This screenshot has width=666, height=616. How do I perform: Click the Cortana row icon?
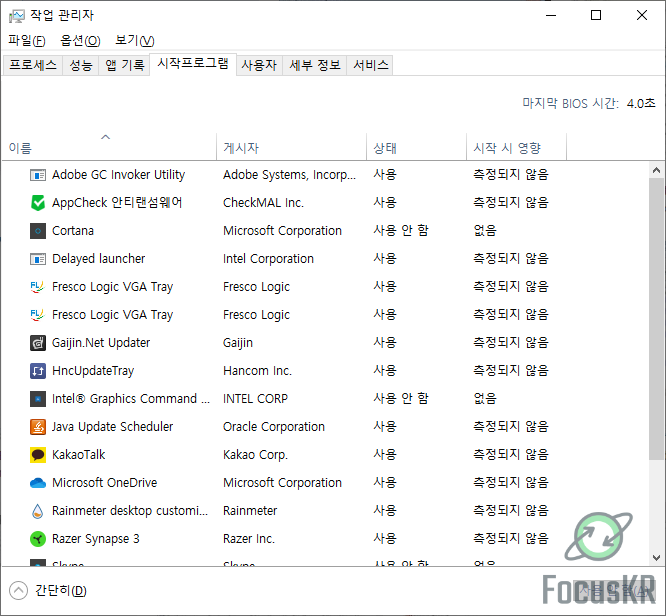(38, 231)
